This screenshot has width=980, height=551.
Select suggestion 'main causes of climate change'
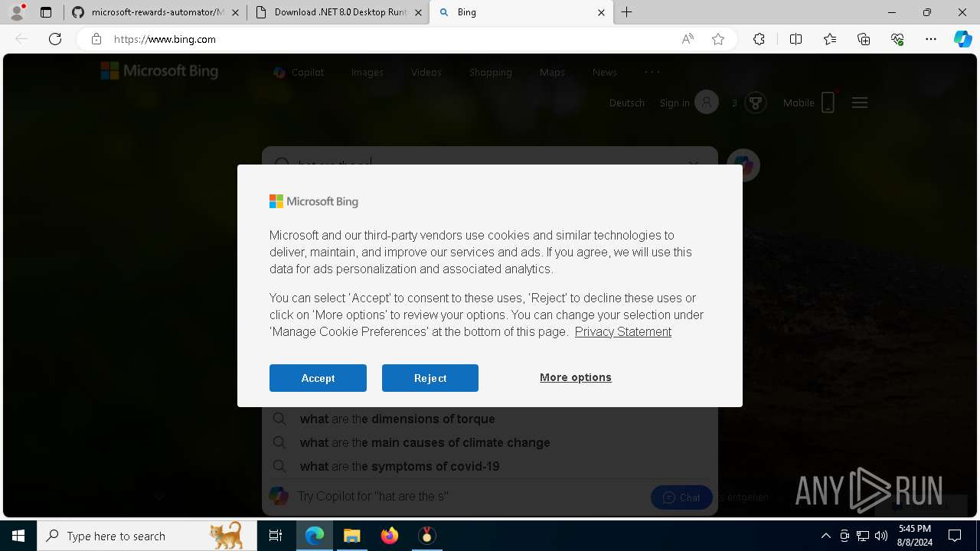[x=490, y=442]
